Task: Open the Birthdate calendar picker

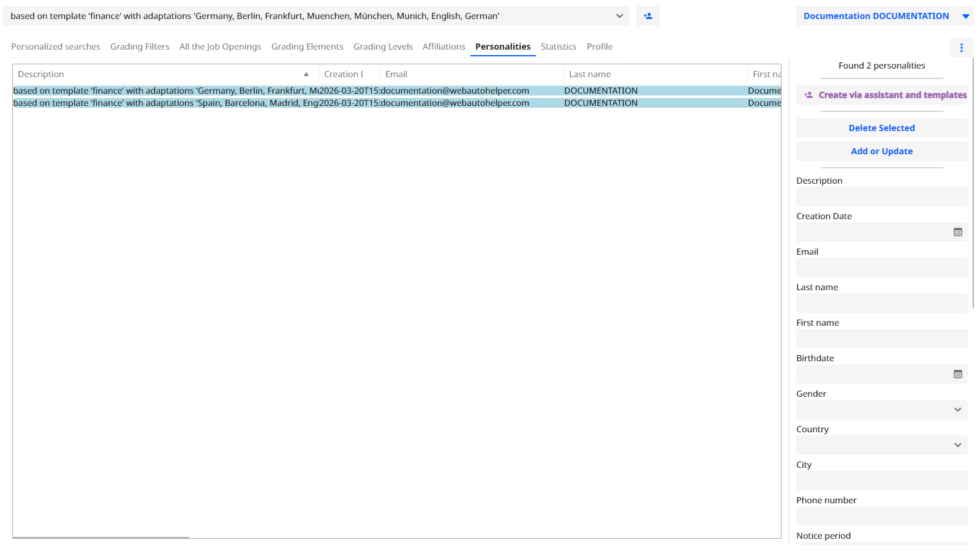Action: (957, 374)
